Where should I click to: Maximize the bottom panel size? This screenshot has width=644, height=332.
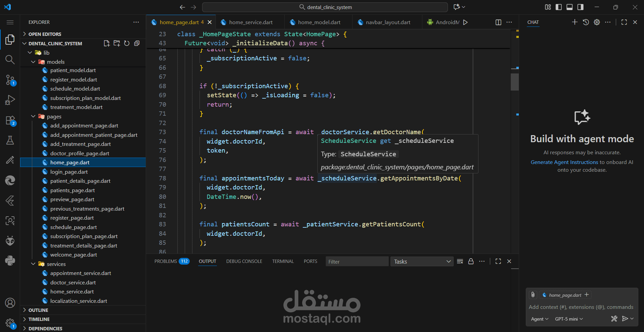tap(498, 261)
